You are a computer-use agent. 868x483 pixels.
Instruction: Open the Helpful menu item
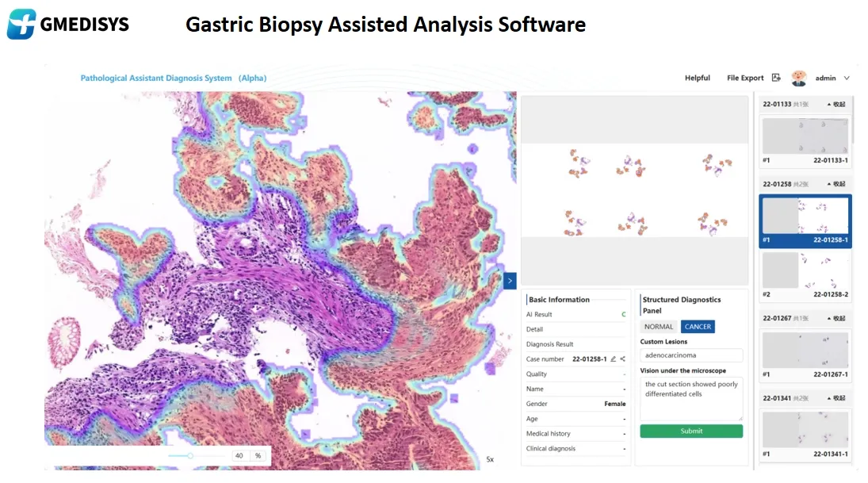698,79
